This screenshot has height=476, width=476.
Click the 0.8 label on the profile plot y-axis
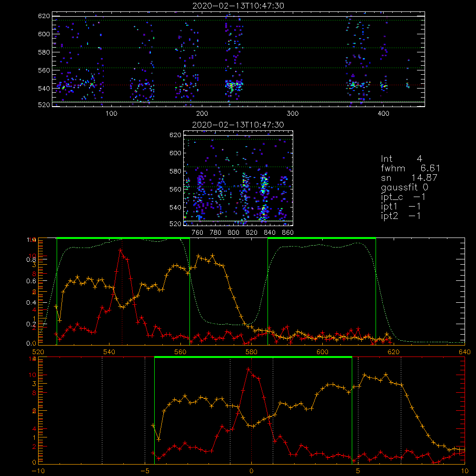pos(31,259)
